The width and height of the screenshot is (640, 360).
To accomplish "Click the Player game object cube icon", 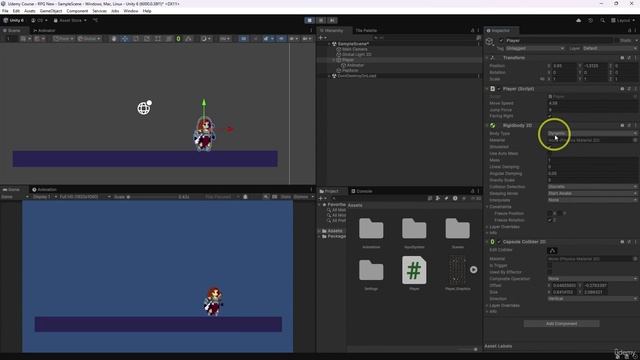I will tap(489, 41).
